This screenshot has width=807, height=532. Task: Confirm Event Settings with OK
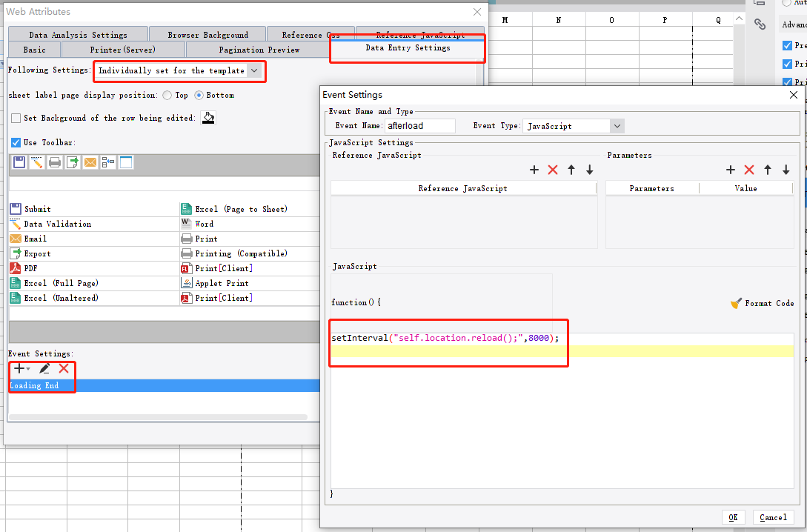(x=733, y=517)
